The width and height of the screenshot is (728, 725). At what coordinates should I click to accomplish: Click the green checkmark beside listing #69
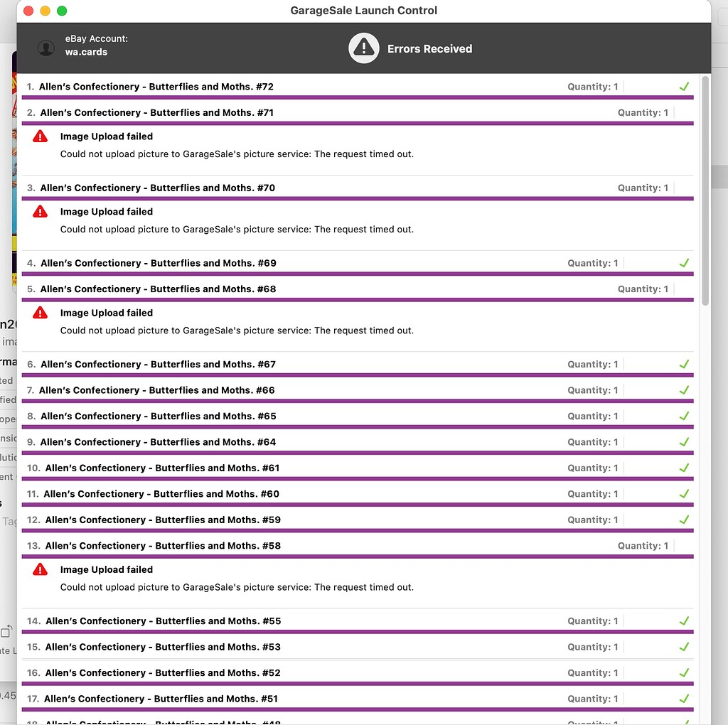click(x=684, y=263)
